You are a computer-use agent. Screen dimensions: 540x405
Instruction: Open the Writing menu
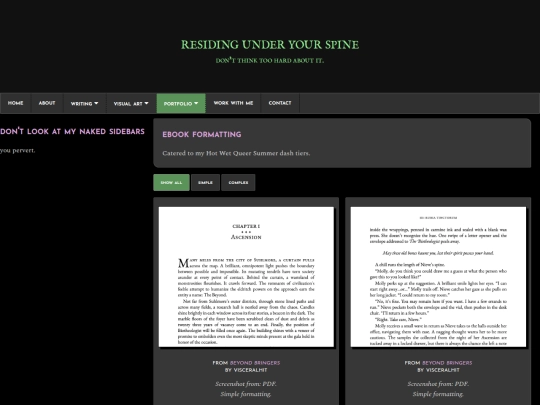pyautogui.click(x=84, y=103)
